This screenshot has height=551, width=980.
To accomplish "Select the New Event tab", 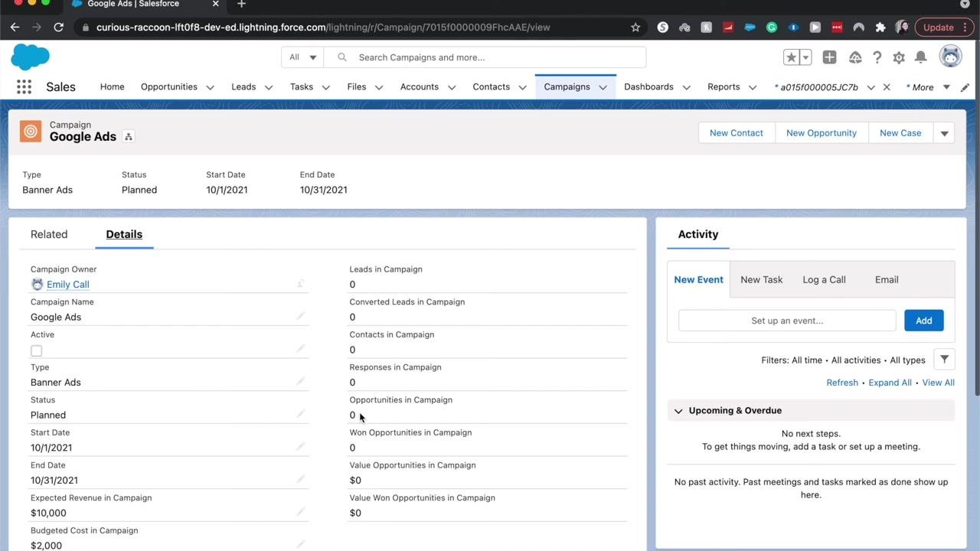I will coord(698,279).
